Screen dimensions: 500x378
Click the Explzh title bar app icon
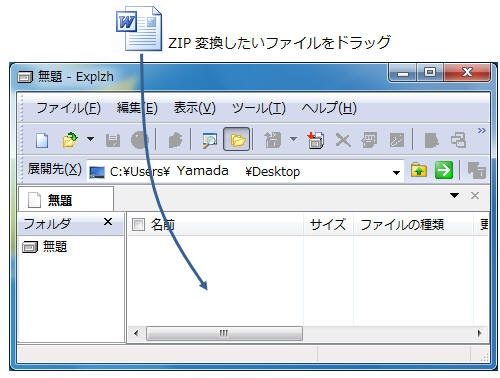click(x=25, y=77)
